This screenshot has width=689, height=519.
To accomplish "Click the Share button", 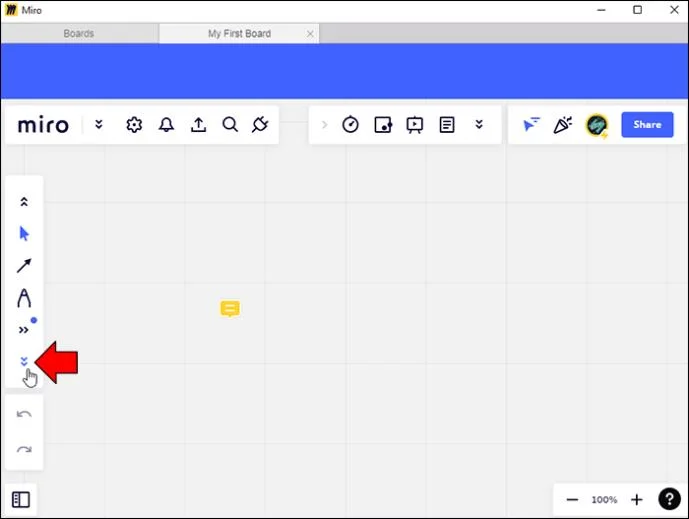I will click(x=646, y=125).
